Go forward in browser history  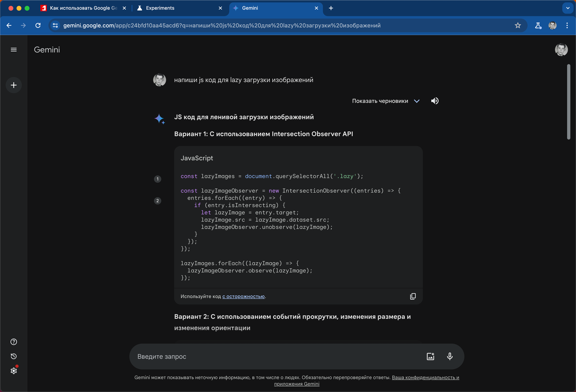point(23,25)
